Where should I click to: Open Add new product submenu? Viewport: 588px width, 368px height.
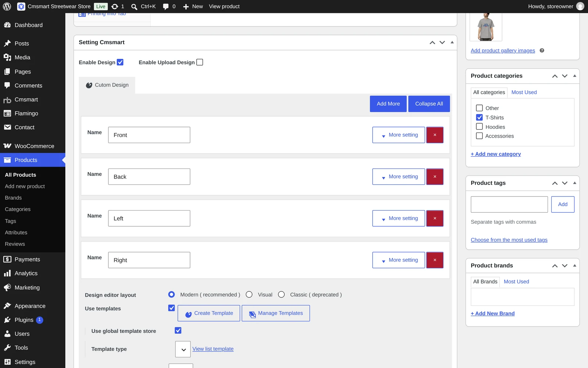click(25, 186)
